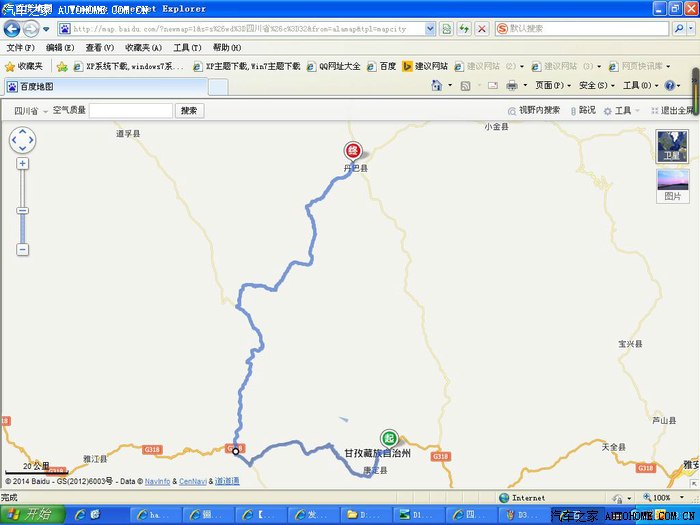700x525 pixels.
Task: Toggle the 图片 photo layer thumbnail
Action: [672, 186]
